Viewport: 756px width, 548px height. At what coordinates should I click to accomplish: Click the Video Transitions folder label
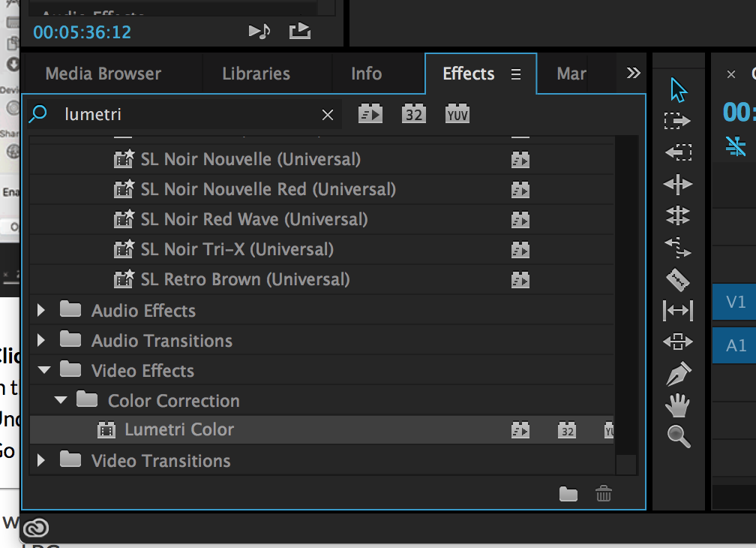[160, 461]
